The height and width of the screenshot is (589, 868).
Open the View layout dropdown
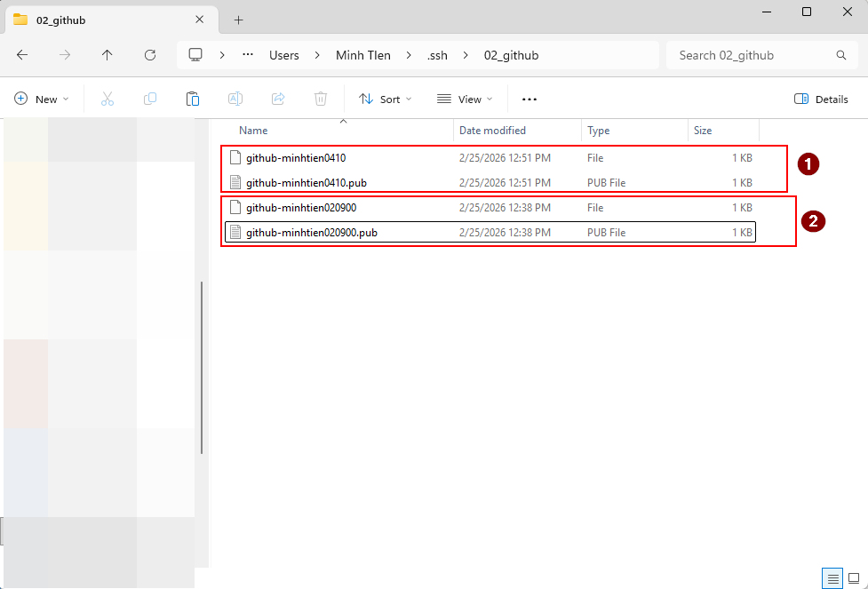pyautogui.click(x=465, y=99)
